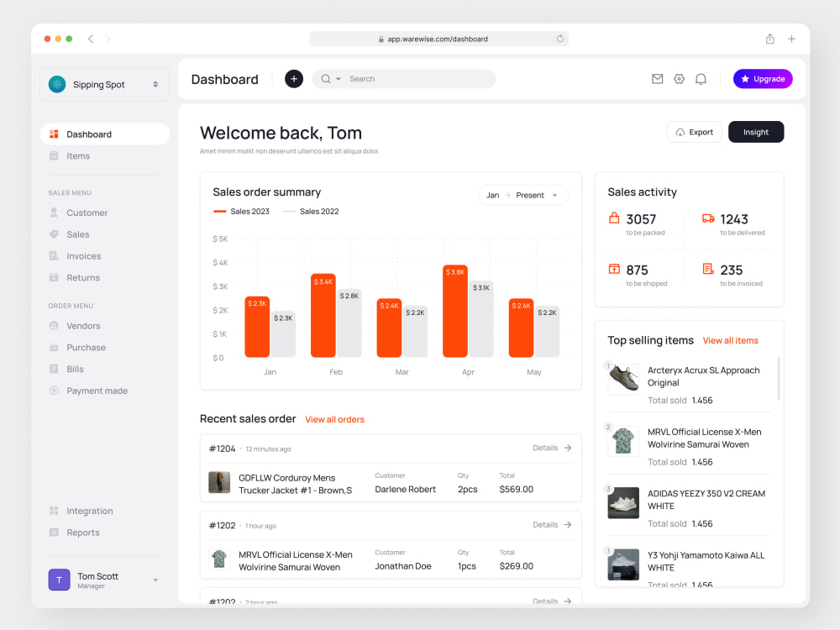Click the Export button
Image resolution: width=840 pixels, height=630 pixels.
pyautogui.click(x=695, y=132)
